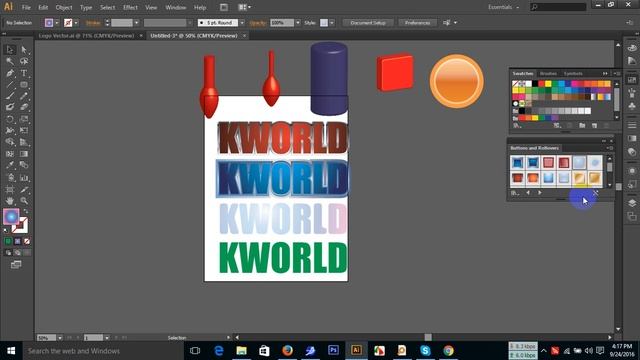Click the Document Setup button
The height and width of the screenshot is (360, 640).
pos(368,23)
